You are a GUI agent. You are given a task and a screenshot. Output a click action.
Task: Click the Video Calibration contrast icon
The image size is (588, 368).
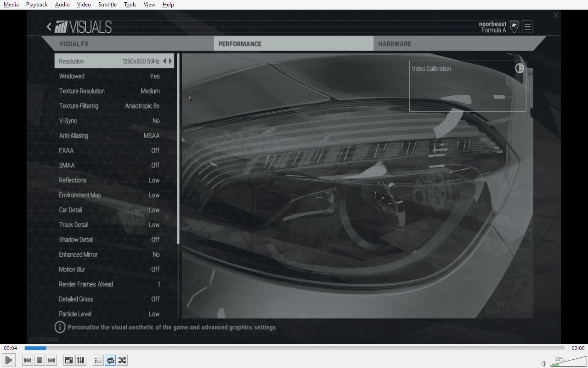pyautogui.click(x=520, y=69)
